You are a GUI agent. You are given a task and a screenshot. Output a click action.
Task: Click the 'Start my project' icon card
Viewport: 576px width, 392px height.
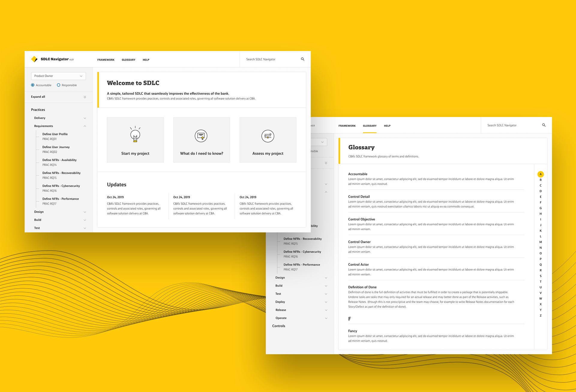(x=136, y=139)
